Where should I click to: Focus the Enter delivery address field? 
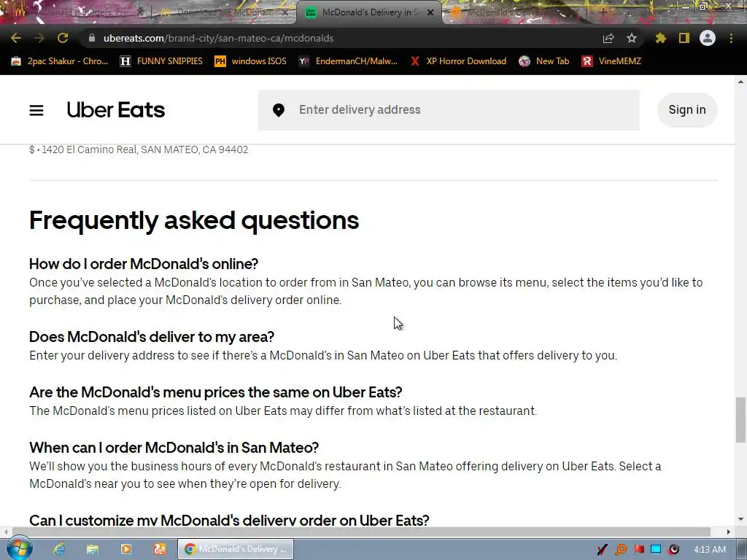pos(449,110)
